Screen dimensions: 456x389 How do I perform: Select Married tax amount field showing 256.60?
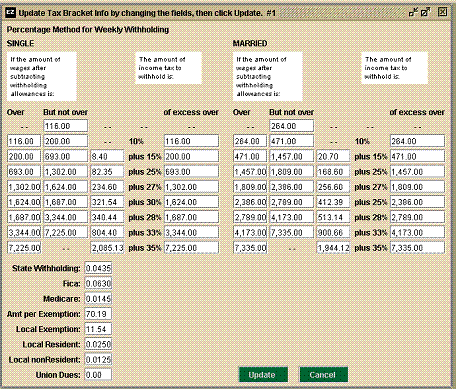tap(333, 187)
